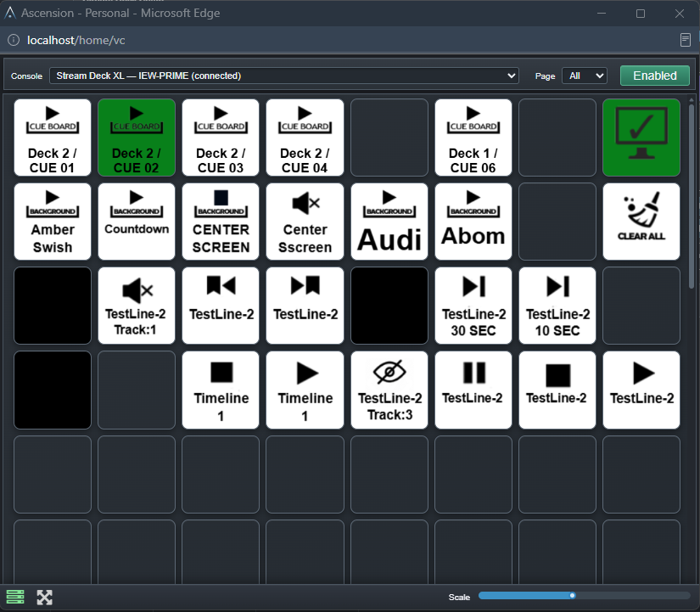Click the reader view icon in address bar

pyautogui.click(x=686, y=40)
